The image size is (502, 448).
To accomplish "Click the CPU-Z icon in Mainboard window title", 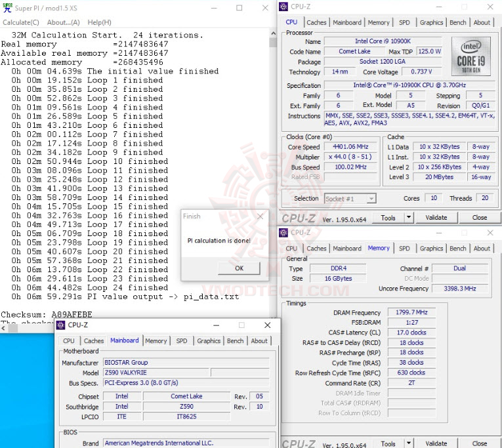I will click(60, 325).
